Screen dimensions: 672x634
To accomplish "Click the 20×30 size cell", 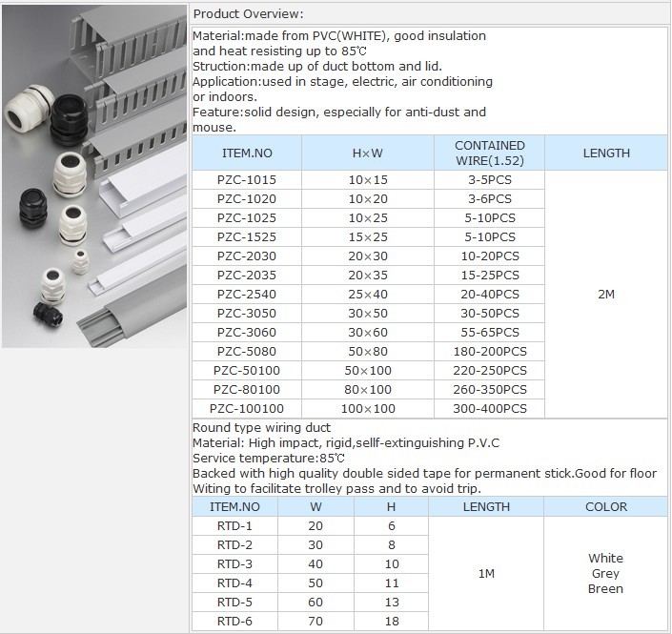I will [x=368, y=256].
